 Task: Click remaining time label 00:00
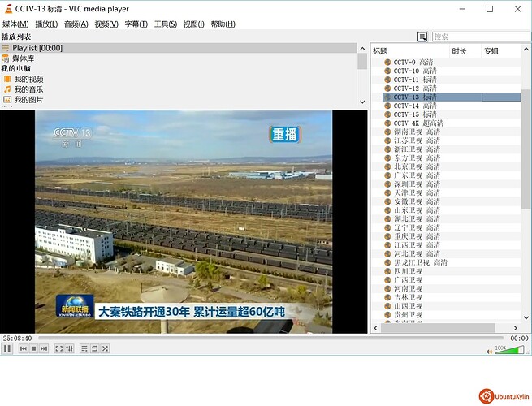[x=520, y=338]
